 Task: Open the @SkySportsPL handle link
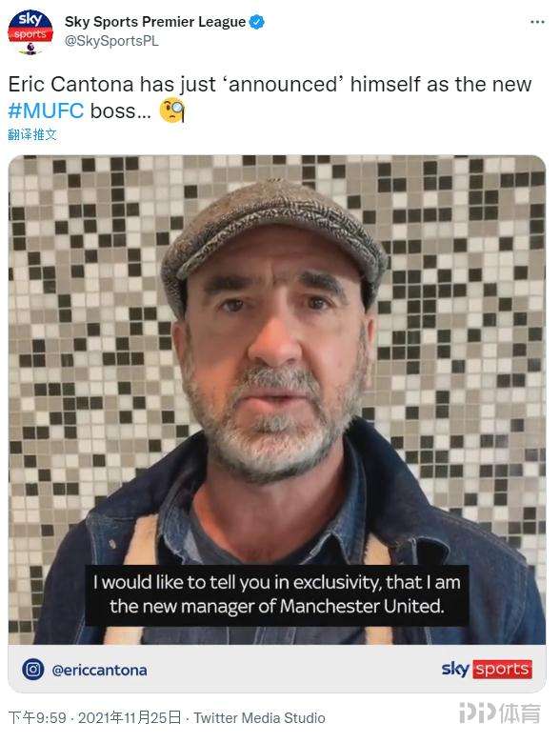111,41
